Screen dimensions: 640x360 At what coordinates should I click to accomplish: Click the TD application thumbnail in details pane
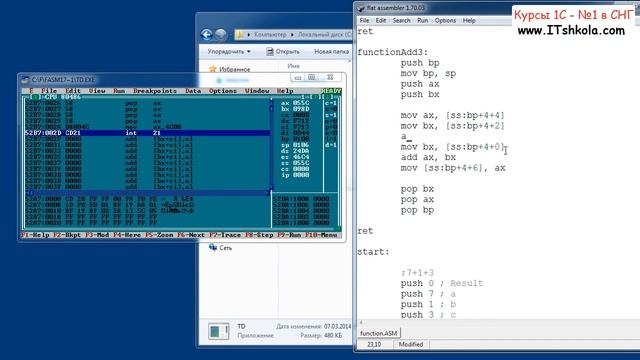(218, 331)
